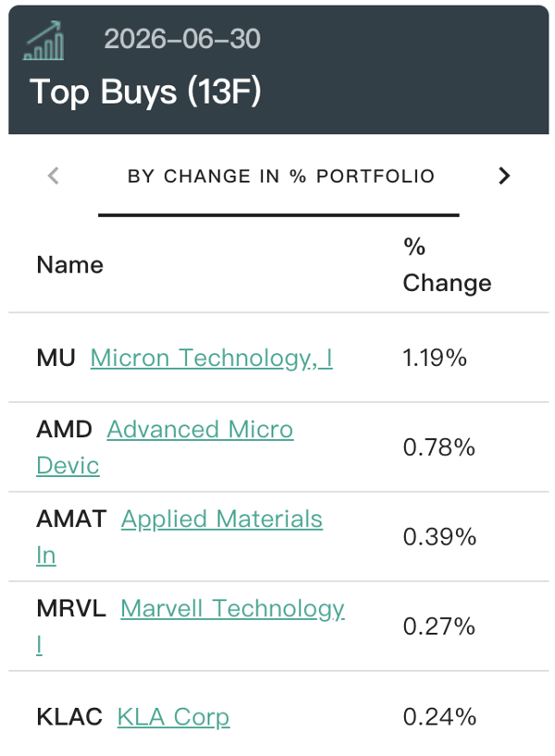Click the MU ticker symbol
Viewport: 555px width, 756px height.
(56, 359)
